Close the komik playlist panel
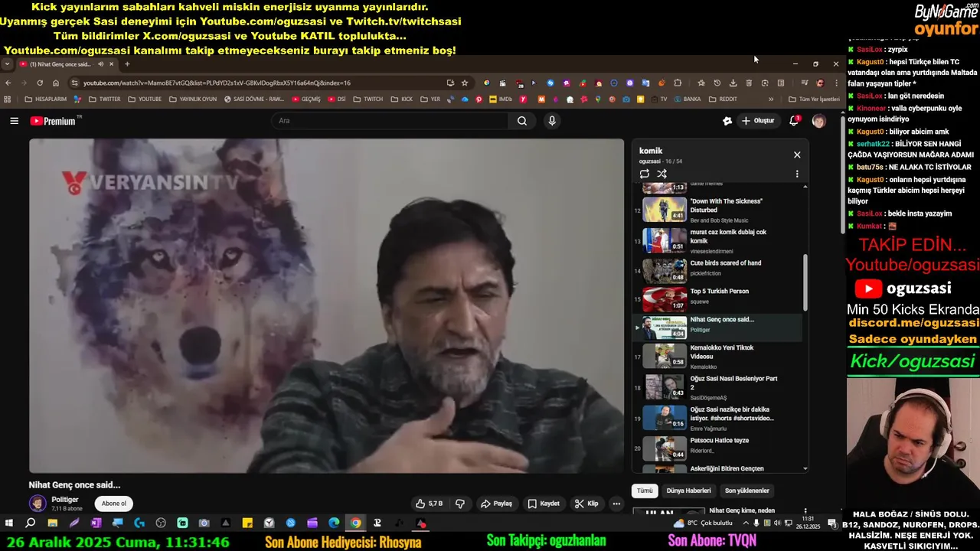 797,155
